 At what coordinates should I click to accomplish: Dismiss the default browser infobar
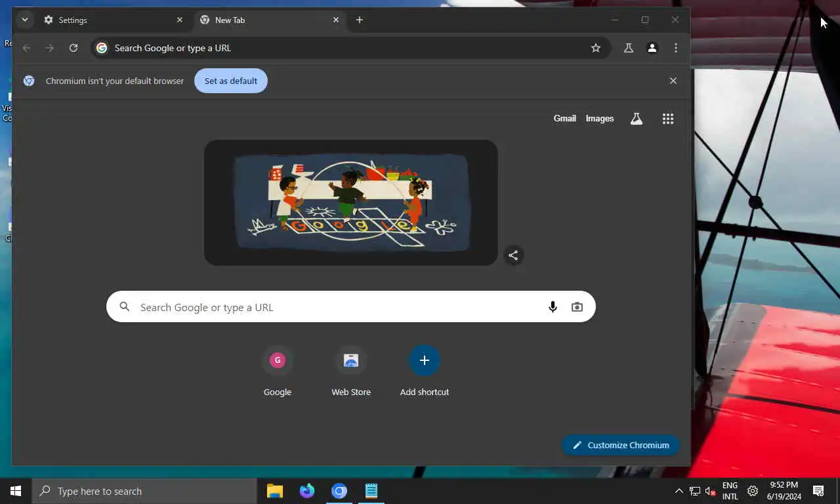[673, 81]
